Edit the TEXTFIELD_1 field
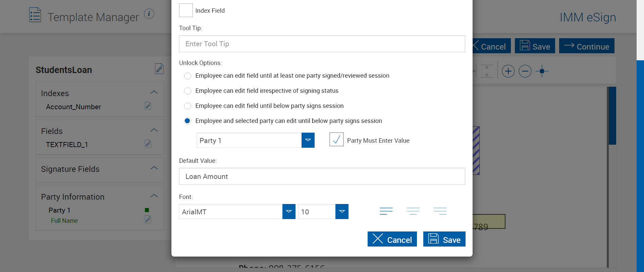This screenshot has height=272, width=644. pyautogui.click(x=148, y=144)
